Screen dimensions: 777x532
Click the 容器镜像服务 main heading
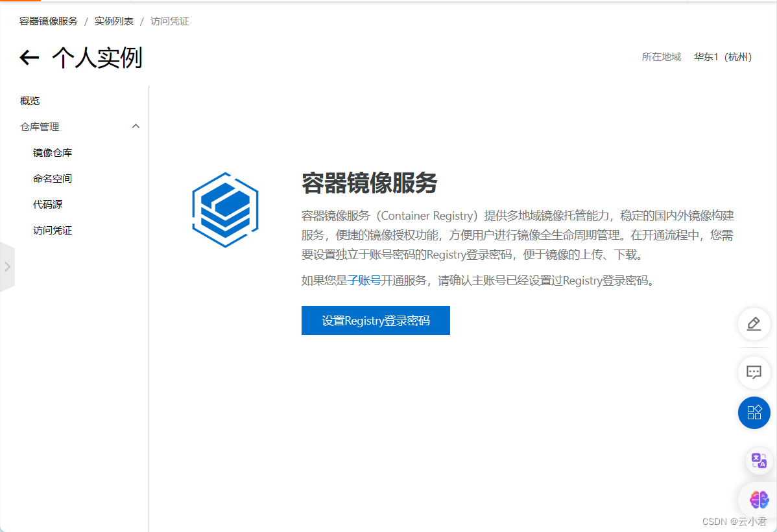click(x=370, y=183)
